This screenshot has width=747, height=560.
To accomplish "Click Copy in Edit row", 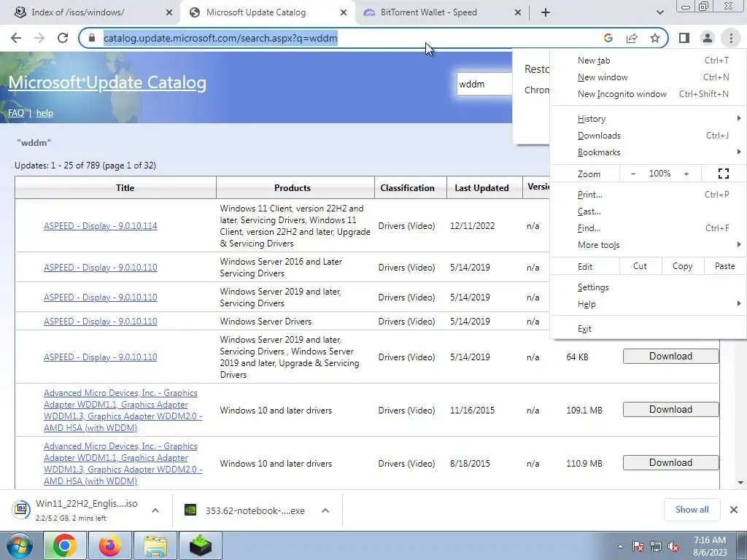I will pyautogui.click(x=682, y=266).
